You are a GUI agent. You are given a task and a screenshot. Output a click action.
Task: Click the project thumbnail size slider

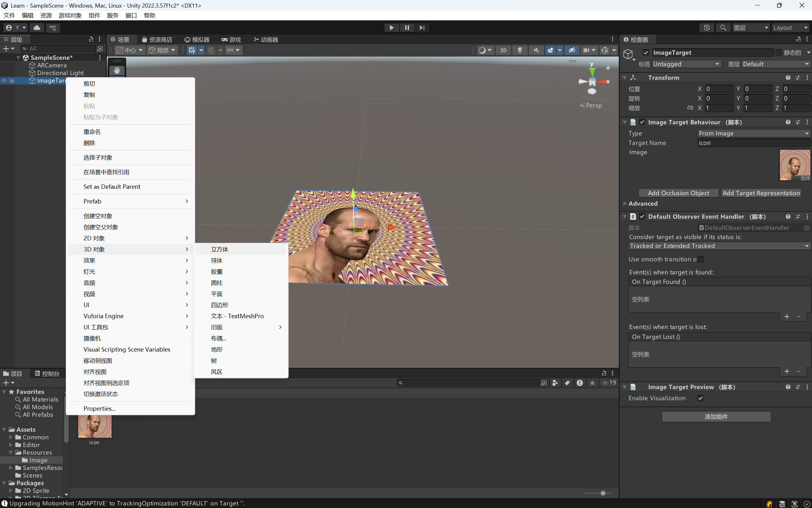coord(603,493)
